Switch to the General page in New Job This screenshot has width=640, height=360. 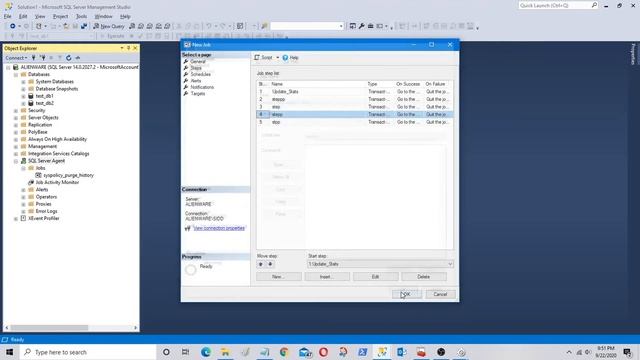[x=198, y=62]
